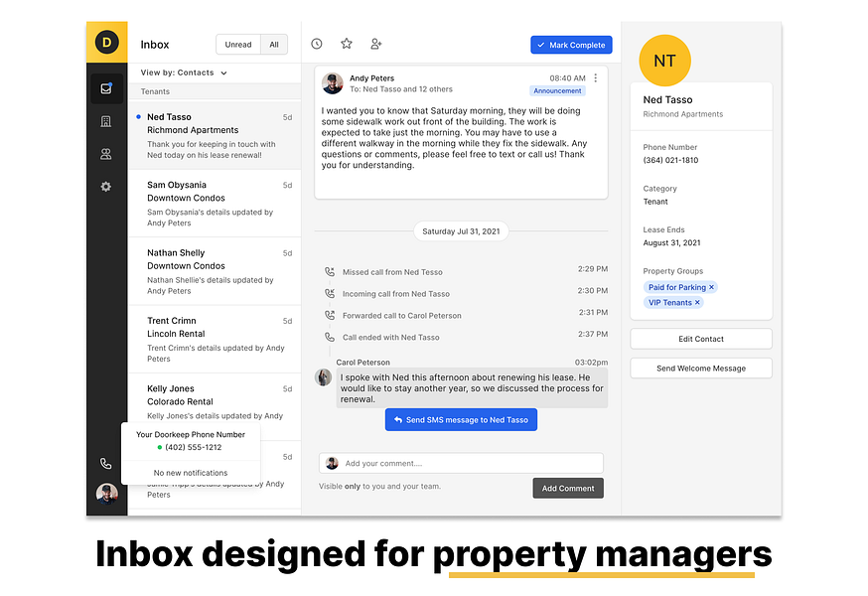Remove the VIP Tenants tag
The width and height of the screenshot is (868, 596).
coord(697,302)
